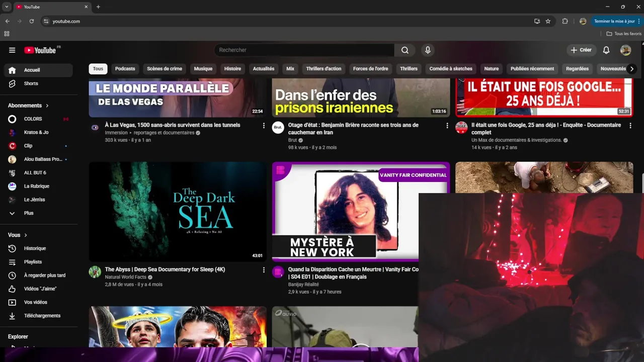Type in the Rechercher search field
This screenshot has height=362, width=644.
tap(304, 50)
